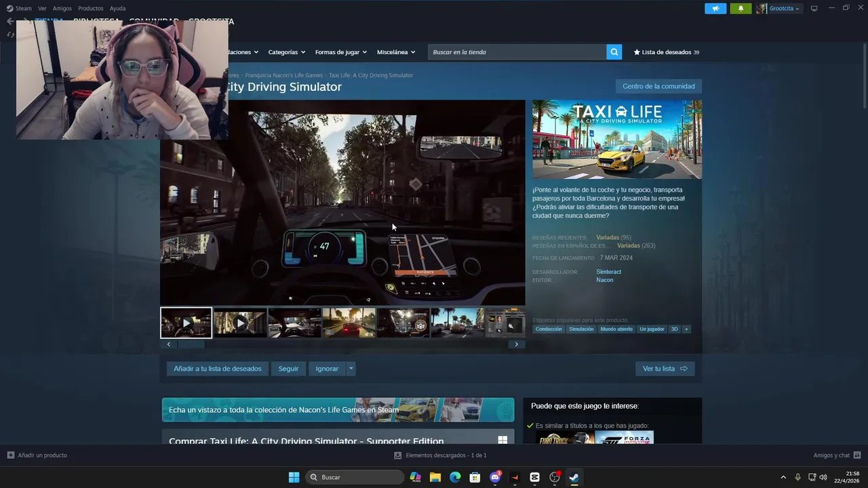Click the Steam icon in the taskbar
This screenshot has height=488, width=868.
pos(574,477)
